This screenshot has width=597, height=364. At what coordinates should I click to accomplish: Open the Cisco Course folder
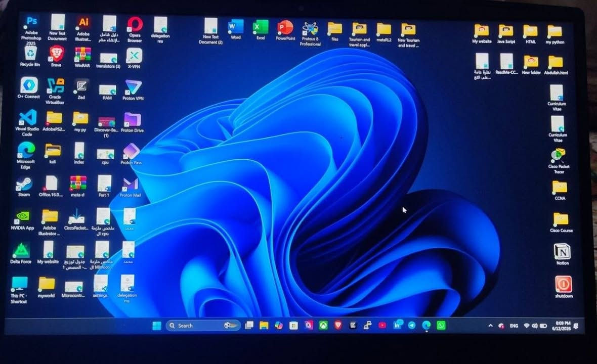pos(561,222)
